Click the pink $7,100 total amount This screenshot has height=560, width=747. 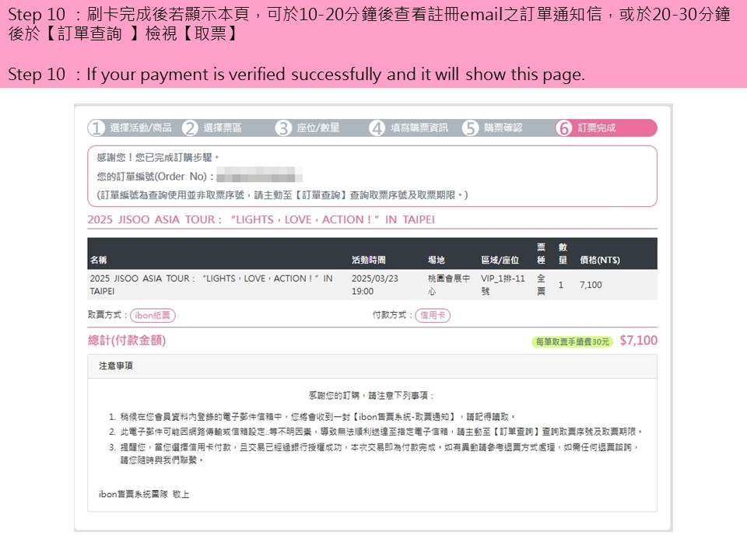click(x=638, y=341)
